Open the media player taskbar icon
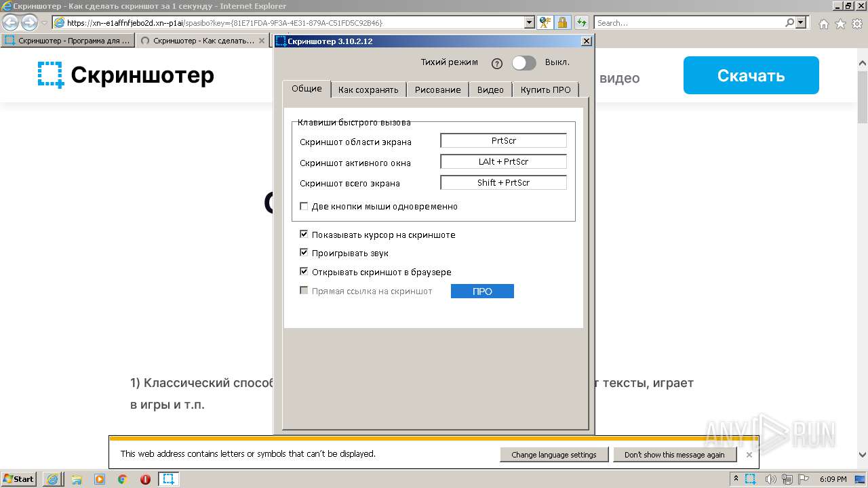This screenshot has width=868, height=488. click(x=100, y=479)
